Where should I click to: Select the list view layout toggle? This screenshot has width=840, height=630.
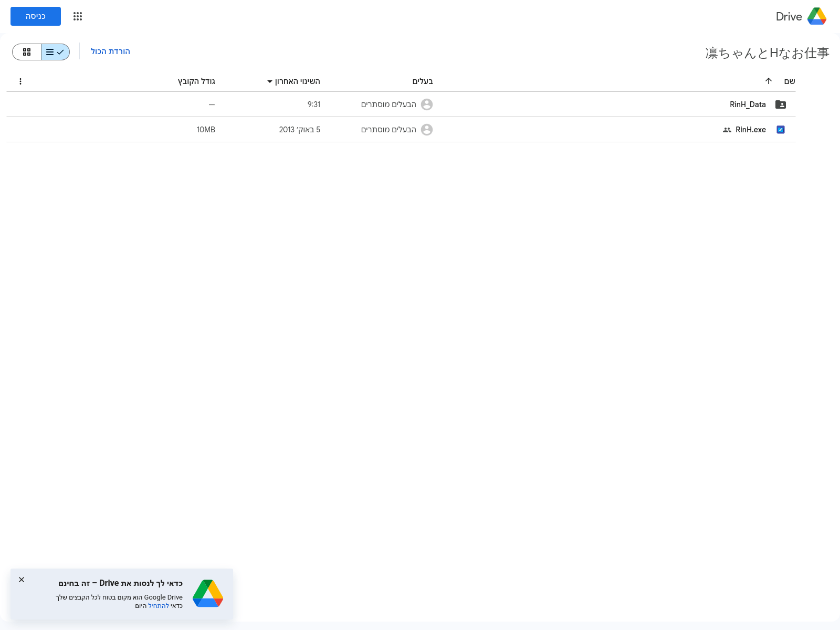55,52
